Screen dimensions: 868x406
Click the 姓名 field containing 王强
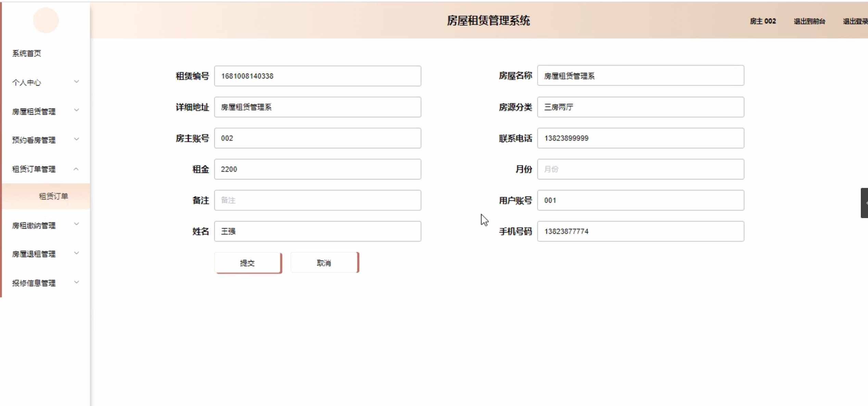pos(317,231)
